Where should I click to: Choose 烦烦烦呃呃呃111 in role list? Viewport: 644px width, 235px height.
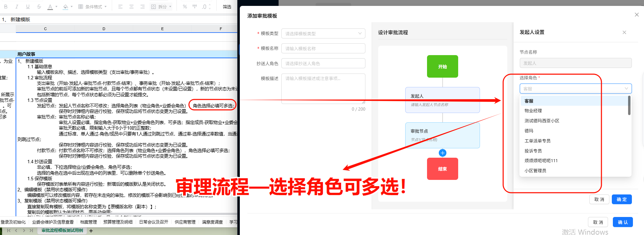point(574,161)
